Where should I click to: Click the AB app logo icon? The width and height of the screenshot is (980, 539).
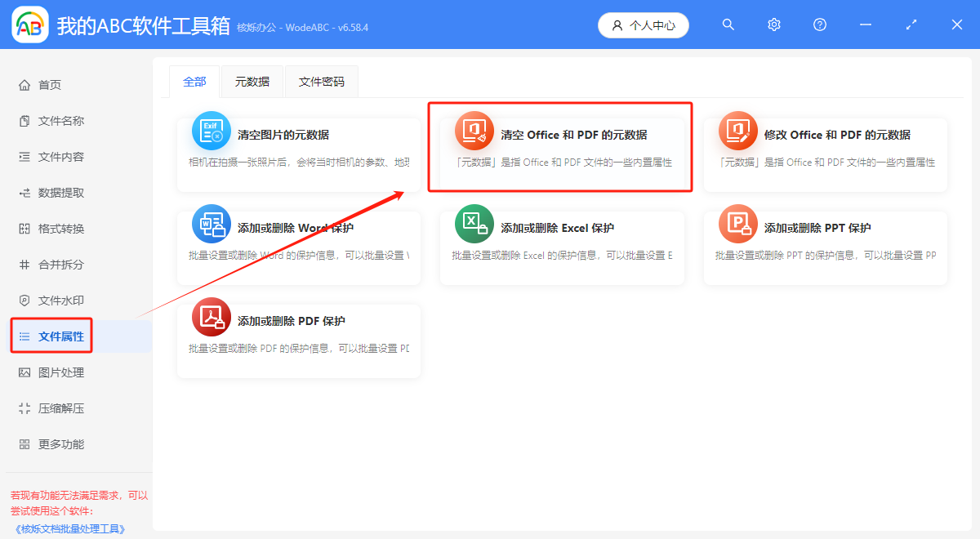point(29,24)
